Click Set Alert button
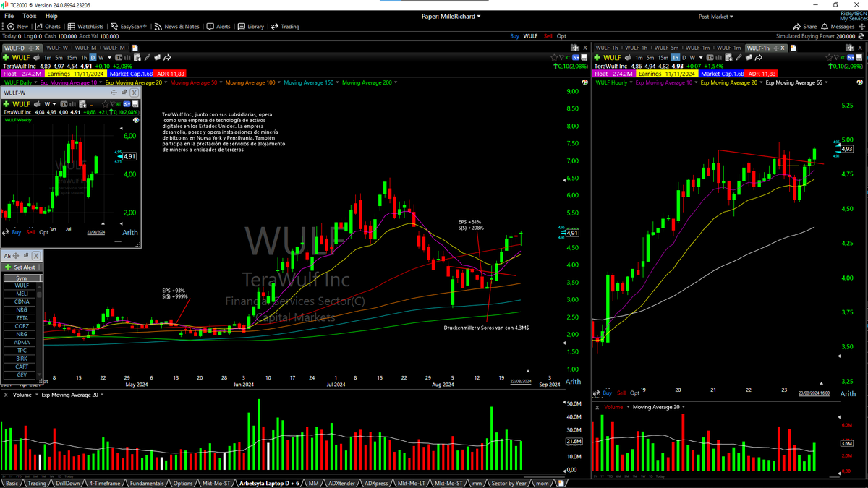The image size is (868, 488). point(21,267)
